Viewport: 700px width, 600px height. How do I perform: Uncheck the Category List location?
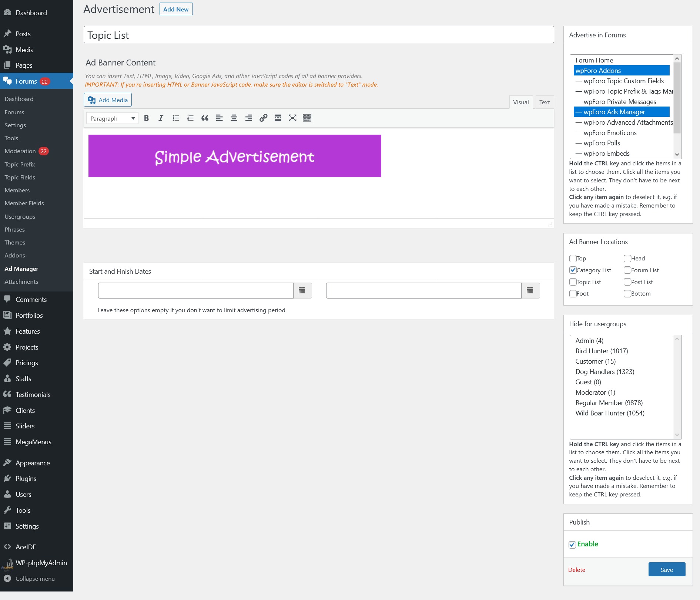point(573,270)
